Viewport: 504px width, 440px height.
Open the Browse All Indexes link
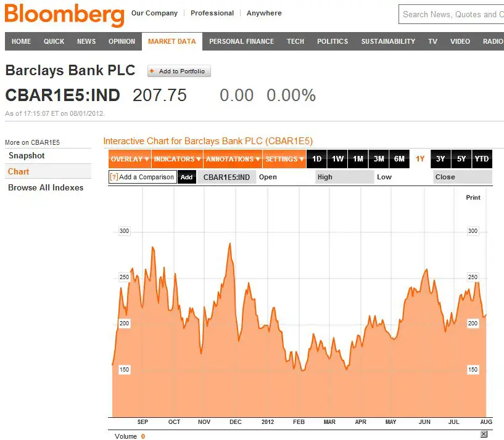(x=46, y=187)
